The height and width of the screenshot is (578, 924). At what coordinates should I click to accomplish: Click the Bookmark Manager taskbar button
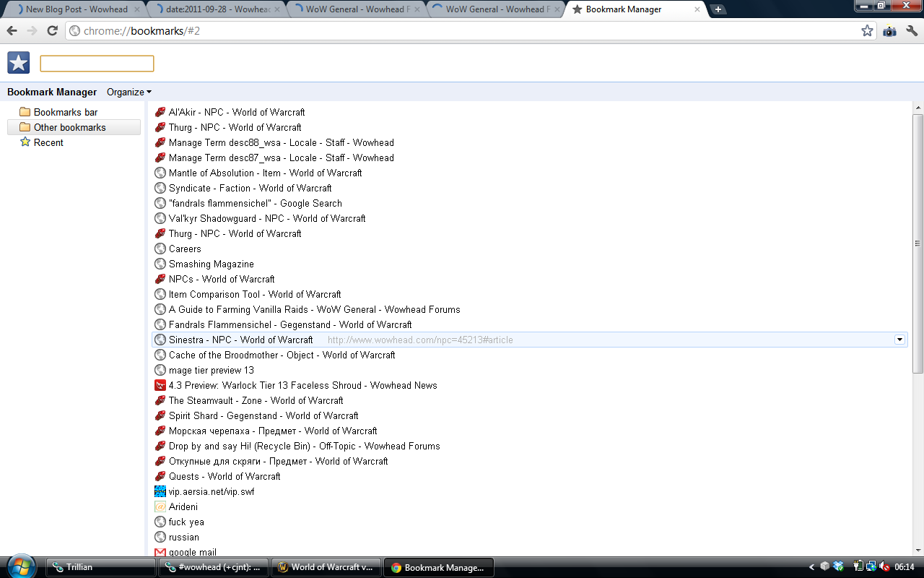click(439, 567)
